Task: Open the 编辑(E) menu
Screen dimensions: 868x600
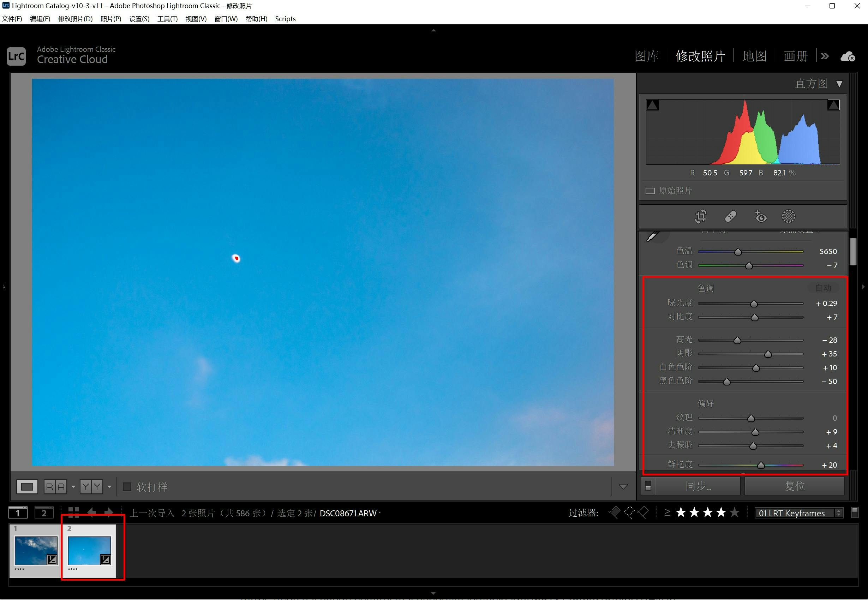Action: coord(40,19)
